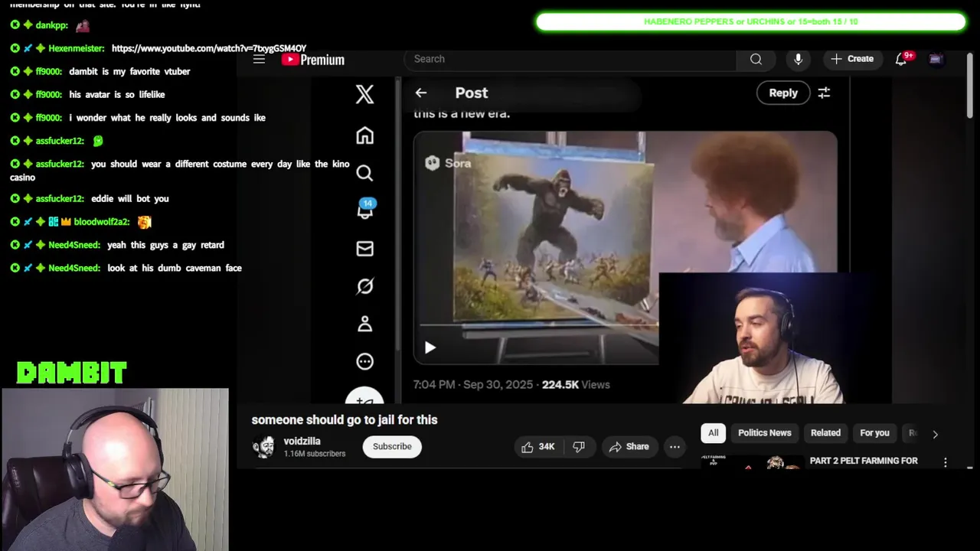The width and height of the screenshot is (980, 551).
Task: Play the Sora gorilla painting video
Action: coord(430,347)
